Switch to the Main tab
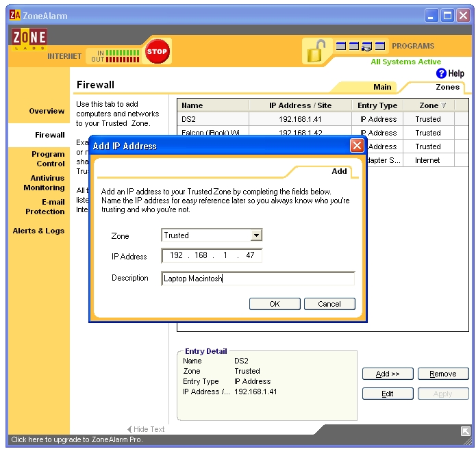 (382, 87)
